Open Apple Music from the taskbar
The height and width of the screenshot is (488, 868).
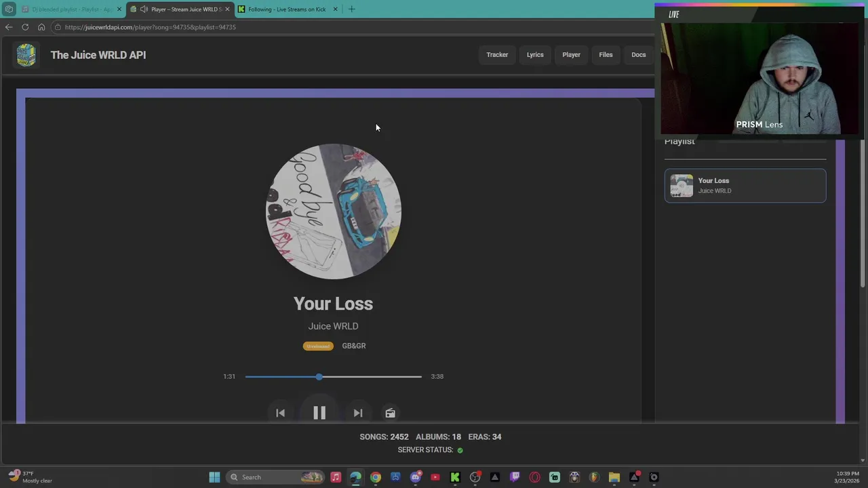336,477
